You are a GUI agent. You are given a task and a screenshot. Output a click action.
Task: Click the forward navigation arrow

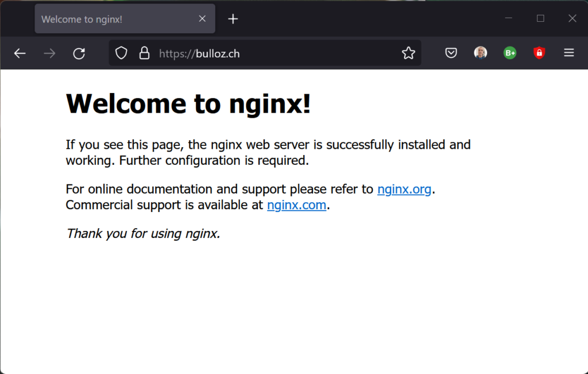click(49, 53)
